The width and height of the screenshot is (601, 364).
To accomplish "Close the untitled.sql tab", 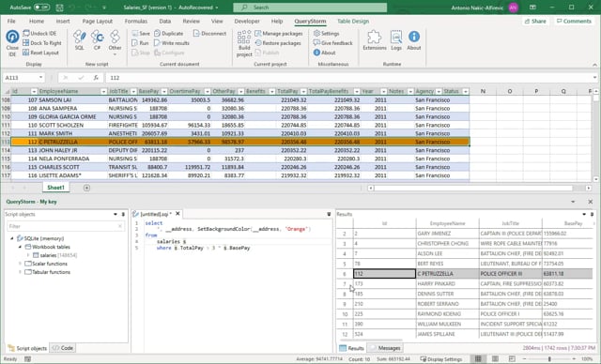I will (177, 214).
